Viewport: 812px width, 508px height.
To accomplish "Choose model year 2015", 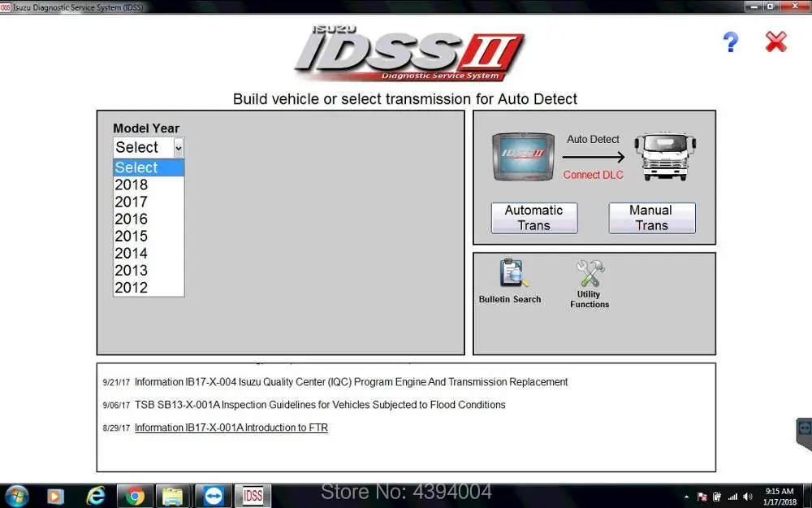I will tap(149, 236).
